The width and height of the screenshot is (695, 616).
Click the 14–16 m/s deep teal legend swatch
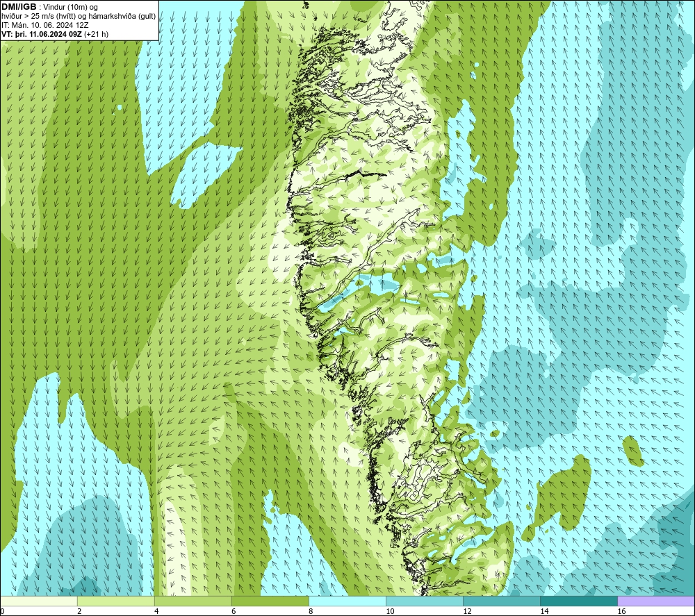(x=579, y=601)
